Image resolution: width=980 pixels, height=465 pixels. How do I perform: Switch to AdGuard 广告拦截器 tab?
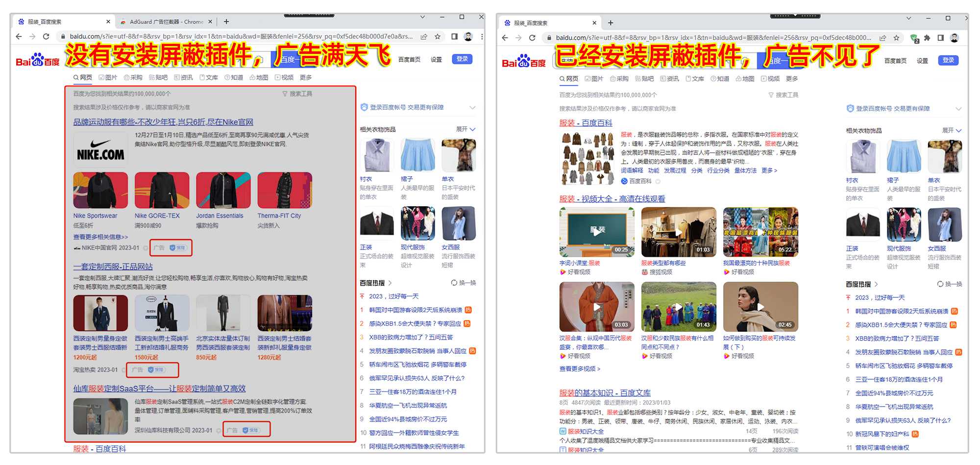(x=166, y=22)
